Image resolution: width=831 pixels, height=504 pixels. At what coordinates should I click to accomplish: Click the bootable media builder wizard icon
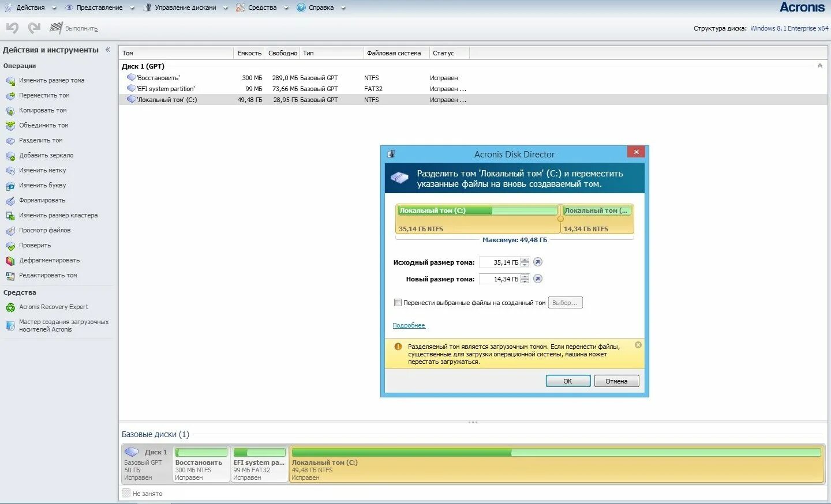(10, 326)
